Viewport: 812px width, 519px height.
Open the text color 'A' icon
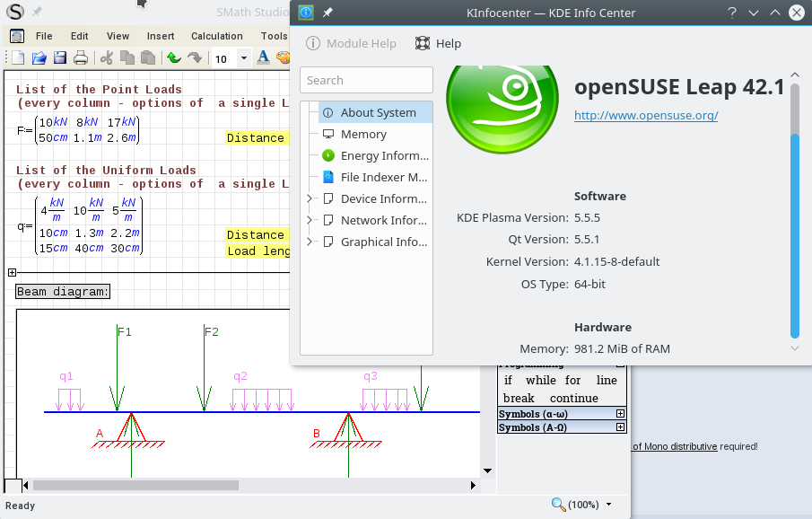click(x=264, y=58)
